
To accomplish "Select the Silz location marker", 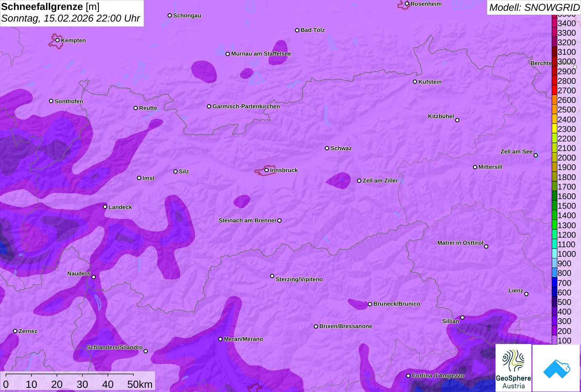I will [176, 171].
